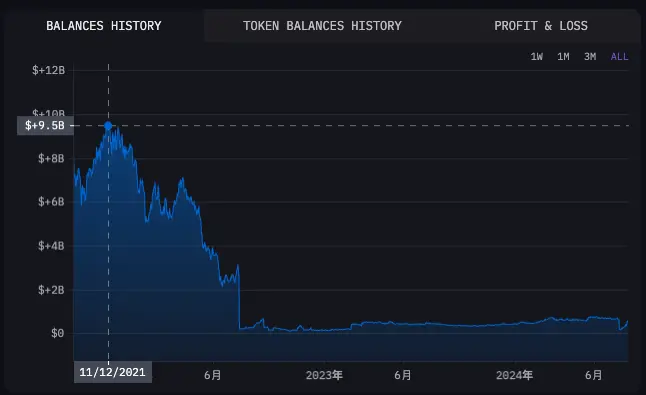Click the $+9.5B value label
This screenshot has width=646, height=395.
(x=45, y=125)
